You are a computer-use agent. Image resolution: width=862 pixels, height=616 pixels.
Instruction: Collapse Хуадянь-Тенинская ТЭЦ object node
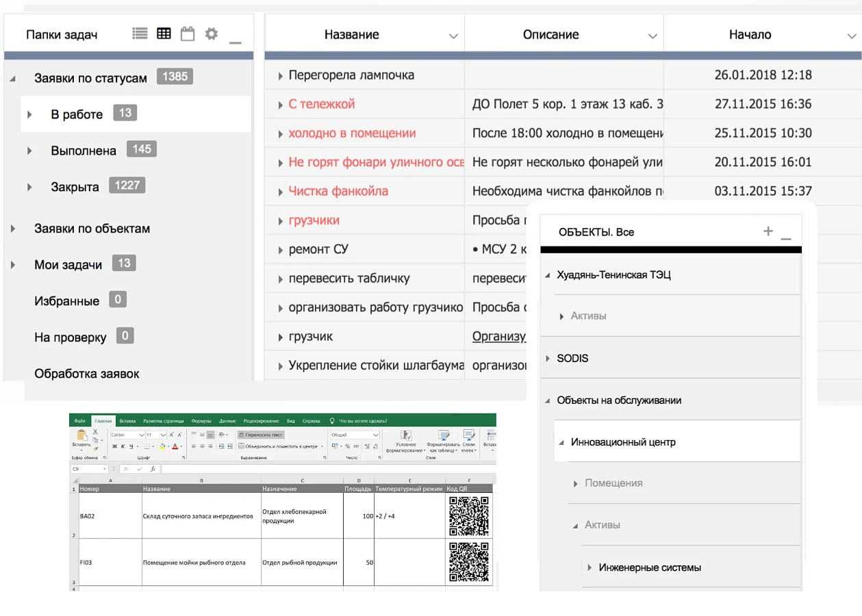548,275
